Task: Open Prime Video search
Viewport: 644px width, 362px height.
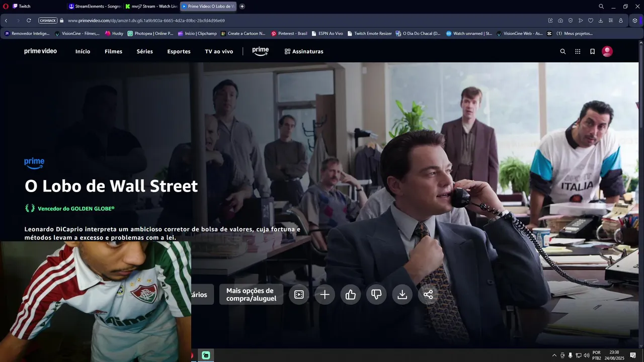Action: tap(563, 51)
